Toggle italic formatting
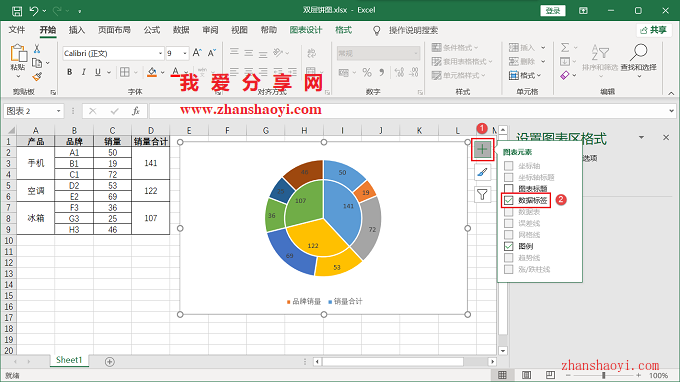 point(83,72)
